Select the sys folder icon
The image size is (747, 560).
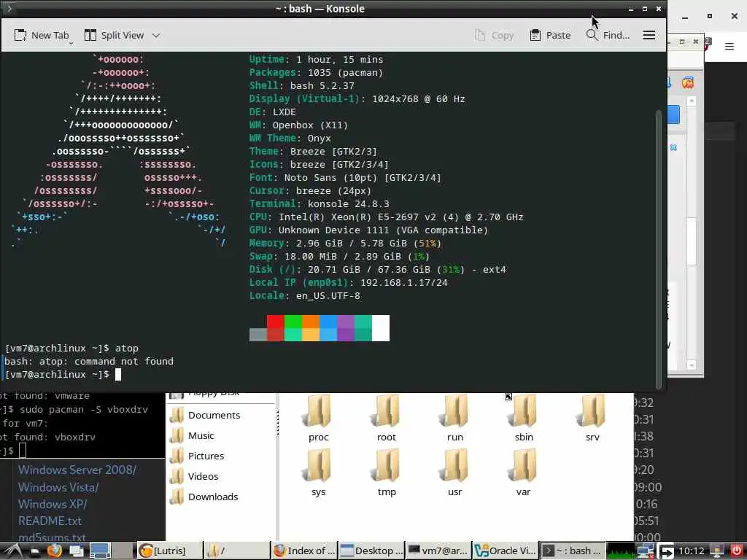(318, 466)
